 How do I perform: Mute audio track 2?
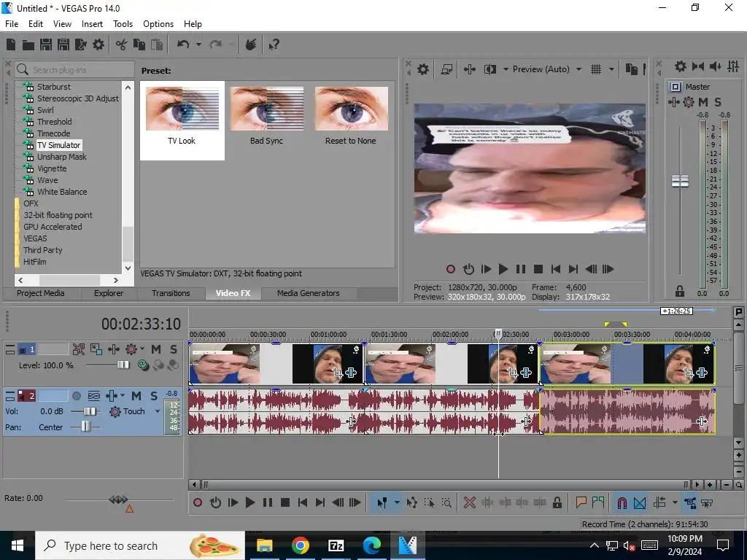click(x=136, y=396)
